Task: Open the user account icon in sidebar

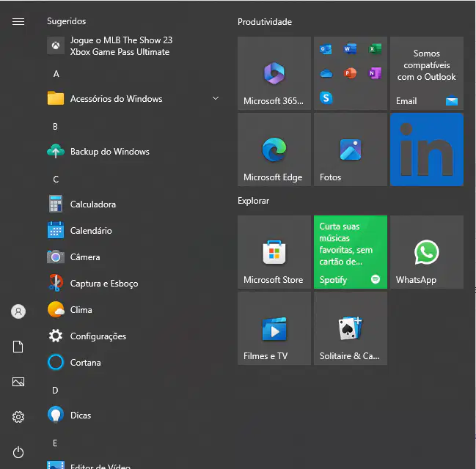Action: [18, 311]
